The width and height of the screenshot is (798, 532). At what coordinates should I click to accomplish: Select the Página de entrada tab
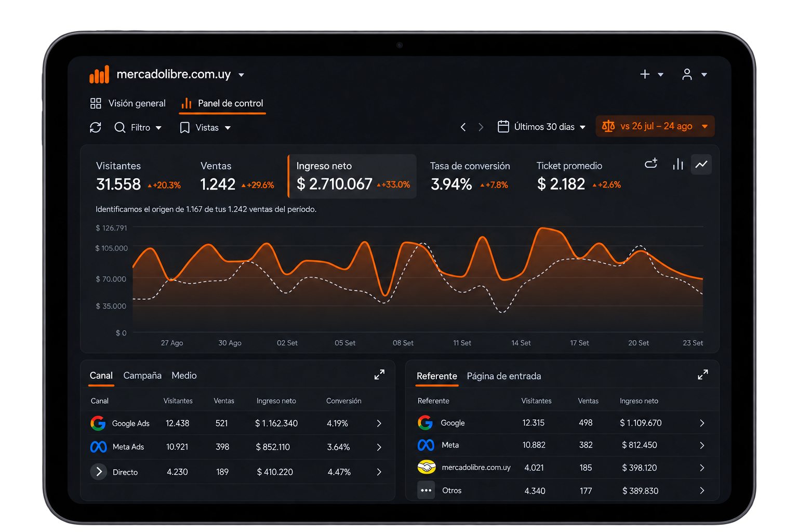click(x=504, y=376)
